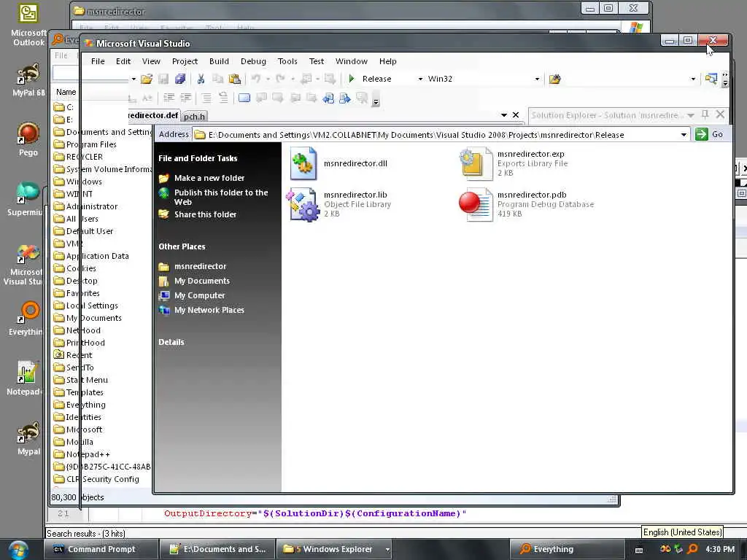Click the msnredirector.exp file icon

click(x=476, y=163)
